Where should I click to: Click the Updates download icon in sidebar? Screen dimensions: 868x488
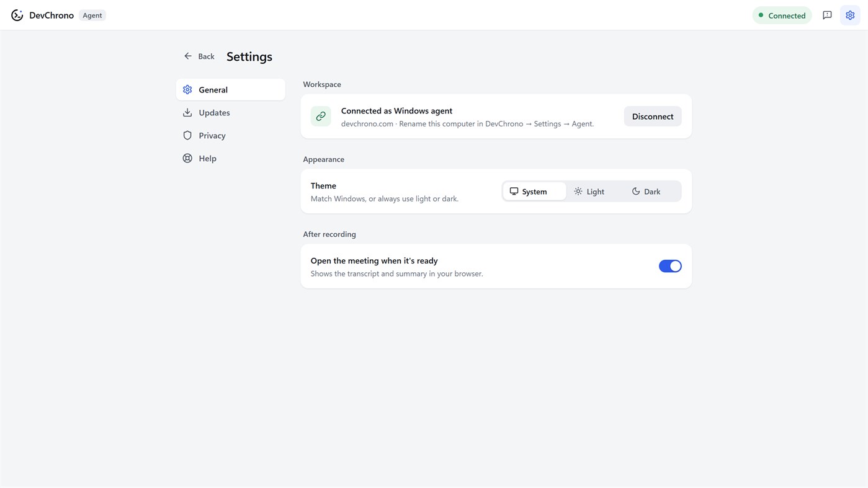(187, 112)
